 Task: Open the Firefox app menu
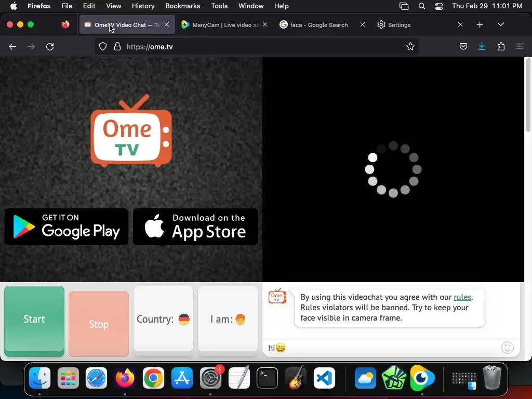click(x=39, y=6)
